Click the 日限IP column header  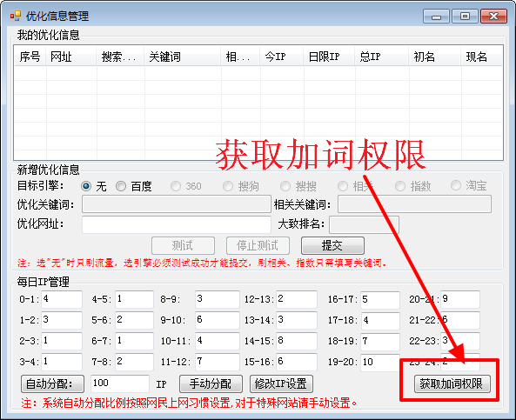[328, 57]
